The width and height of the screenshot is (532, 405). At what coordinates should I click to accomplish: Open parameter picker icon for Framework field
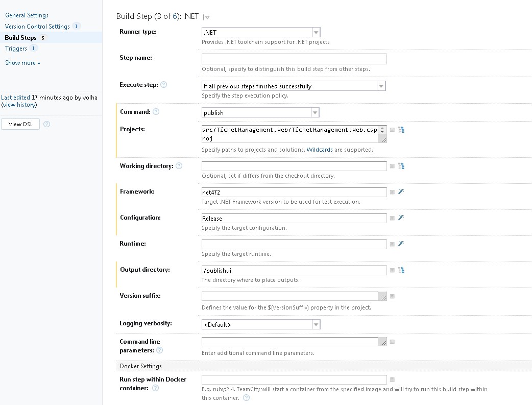pyautogui.click(x=392, y=192)
